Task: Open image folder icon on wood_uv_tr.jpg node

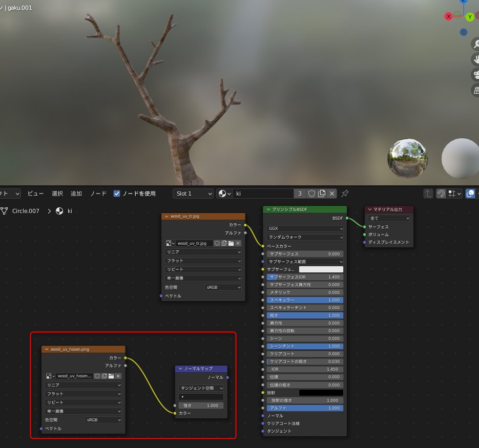Action: click(x=231, y=243)
